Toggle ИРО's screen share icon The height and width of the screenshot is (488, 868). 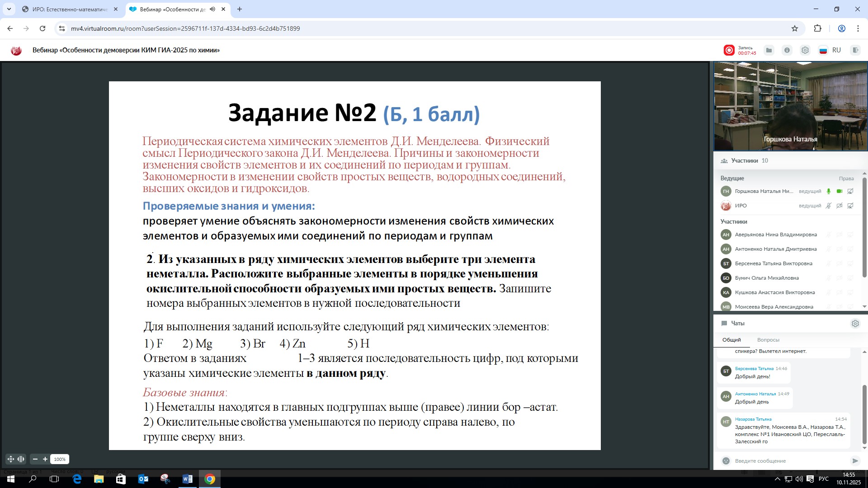click(x=850, y=206)
